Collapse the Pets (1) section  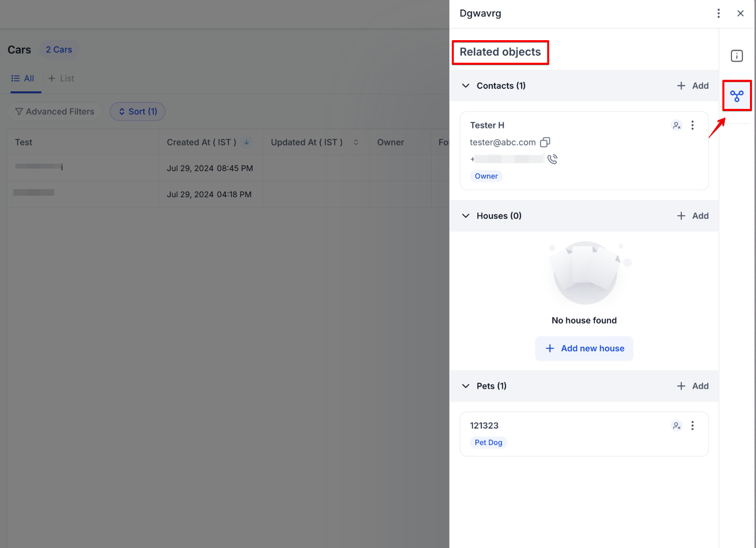(466, 386)
